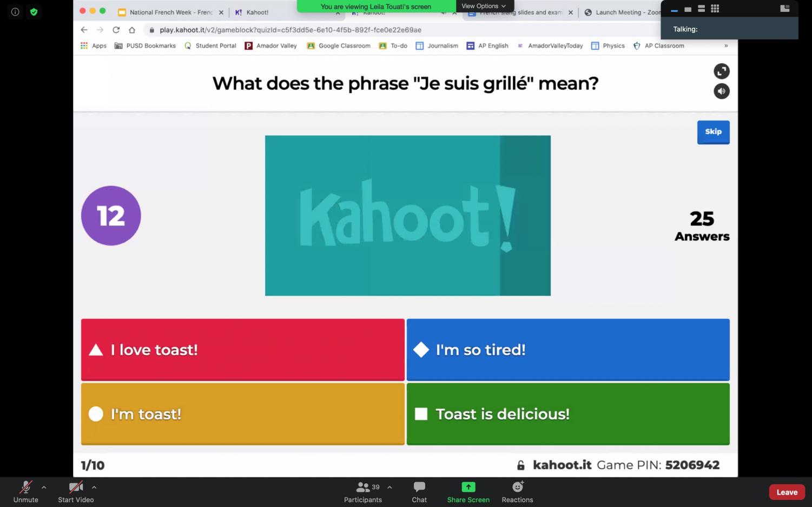Viewport: 812px width, 507px height.
Task: Click the green encryption shield icon
Action: click(x=34, y=11)
